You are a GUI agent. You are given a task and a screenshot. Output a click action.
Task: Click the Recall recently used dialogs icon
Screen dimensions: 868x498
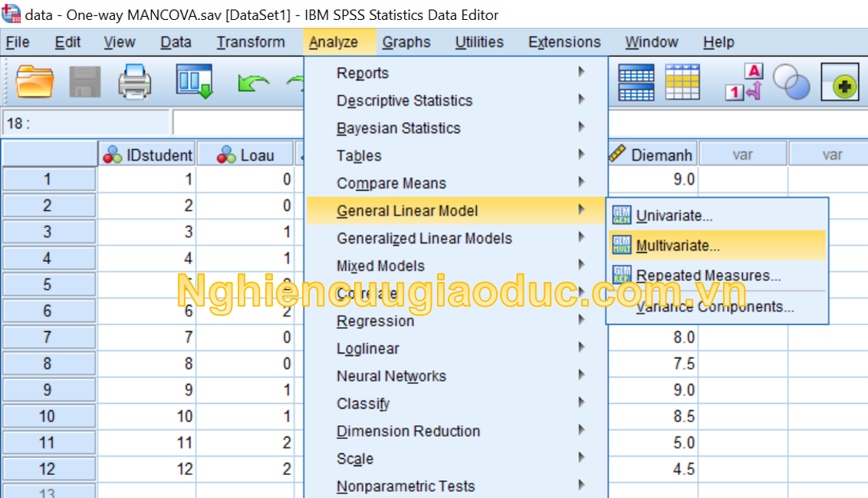(x=193, y=81)
